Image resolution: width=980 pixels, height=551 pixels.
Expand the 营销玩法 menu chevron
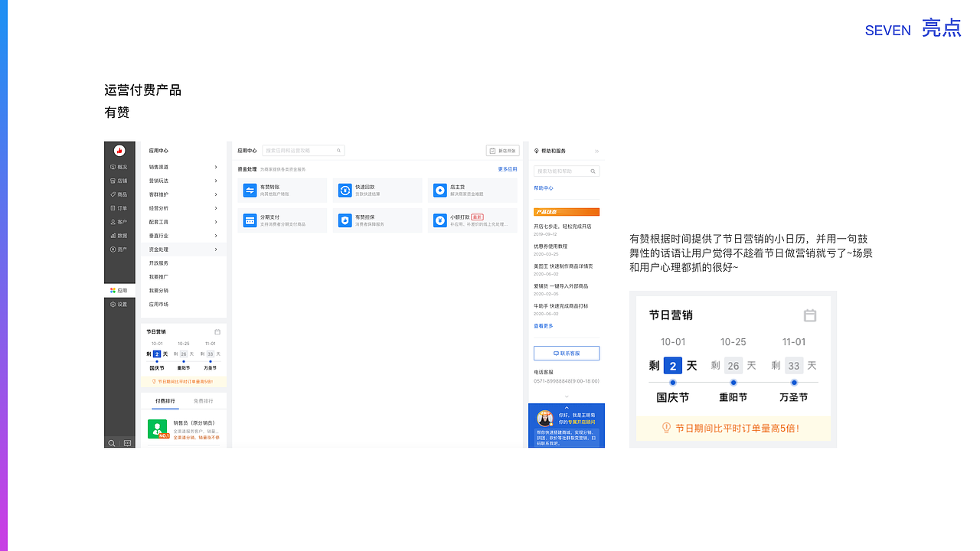[216, 181]
